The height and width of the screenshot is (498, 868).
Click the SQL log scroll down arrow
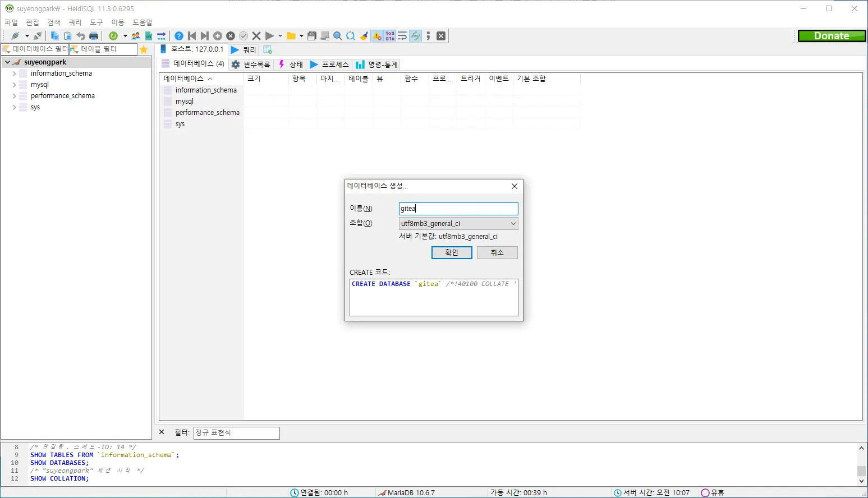(x=862, y=481)
